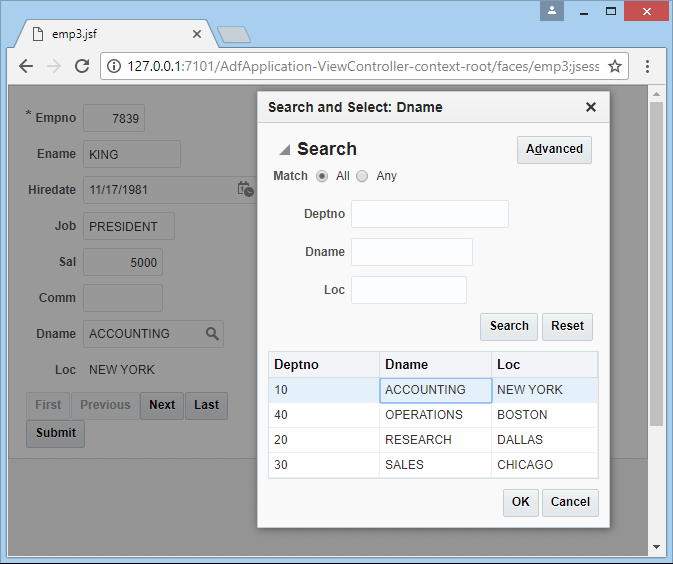Minimize the browser window
The image size is (673, 564).
584,12
